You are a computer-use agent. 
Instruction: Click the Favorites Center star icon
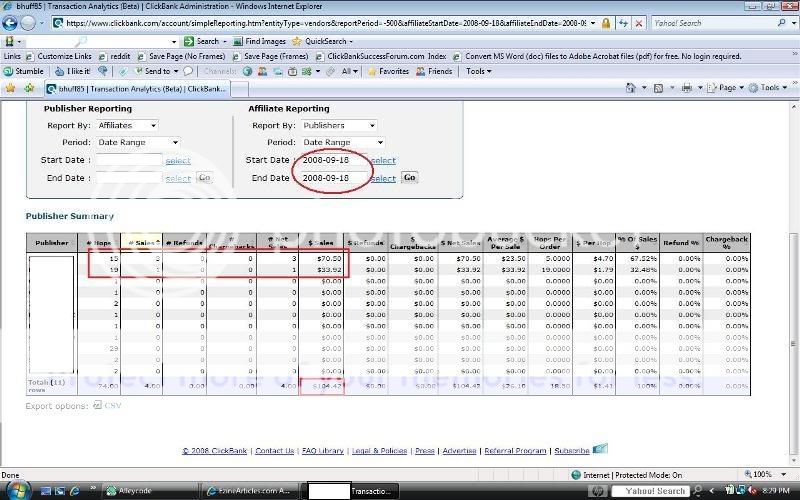click(10, 88)
